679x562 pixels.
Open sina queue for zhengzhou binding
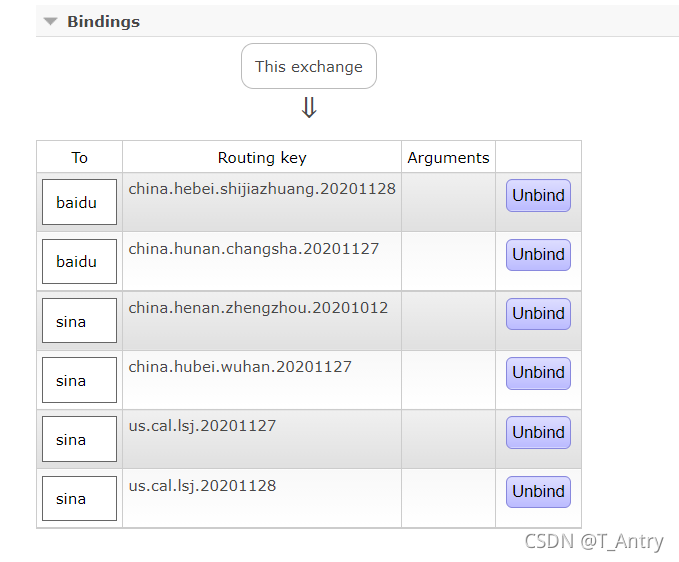(79, 320)
